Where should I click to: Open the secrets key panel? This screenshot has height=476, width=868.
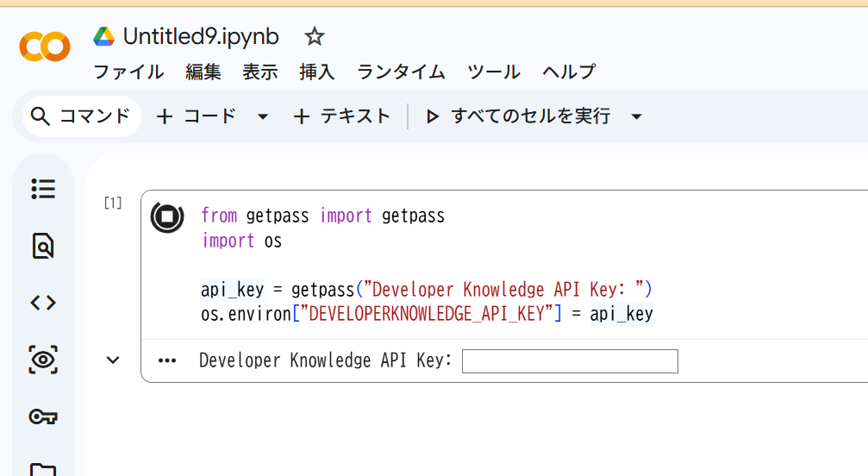coord(43,416)
